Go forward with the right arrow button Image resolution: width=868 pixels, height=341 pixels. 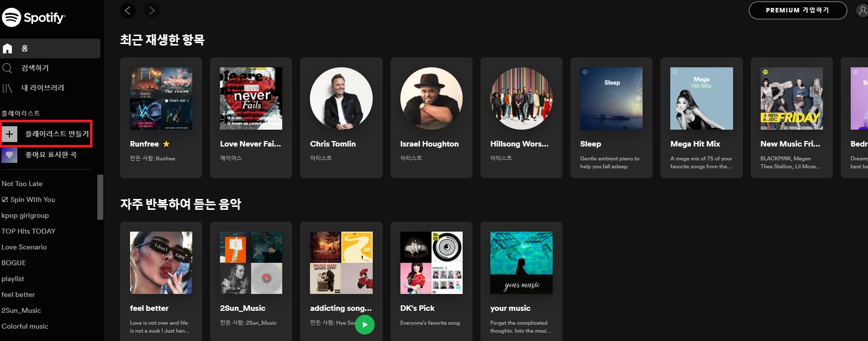point(152,10)
